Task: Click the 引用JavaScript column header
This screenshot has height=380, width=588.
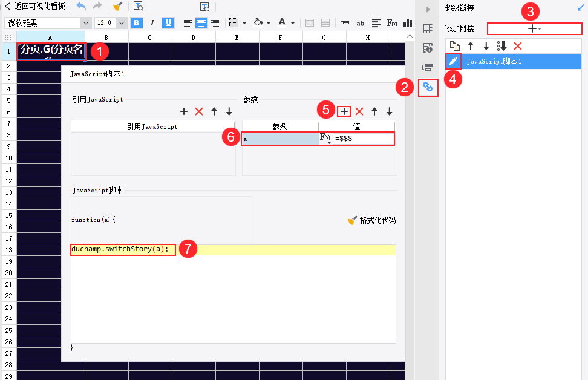Action: tap(152, 126)
